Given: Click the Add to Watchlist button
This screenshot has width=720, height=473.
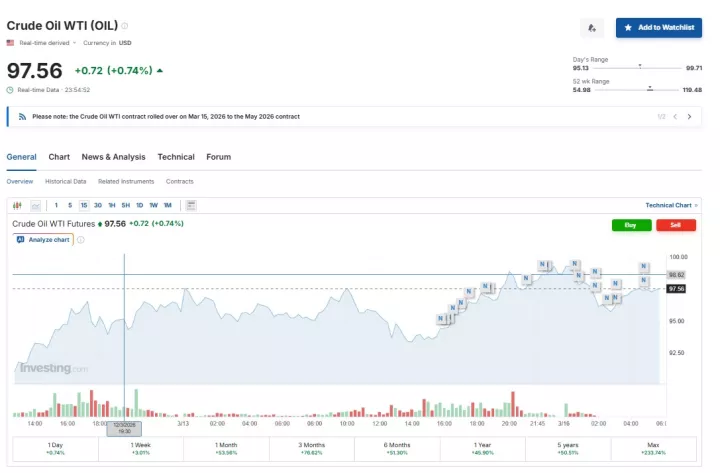Looking at the screenshot, I should (x=658, y=28).
